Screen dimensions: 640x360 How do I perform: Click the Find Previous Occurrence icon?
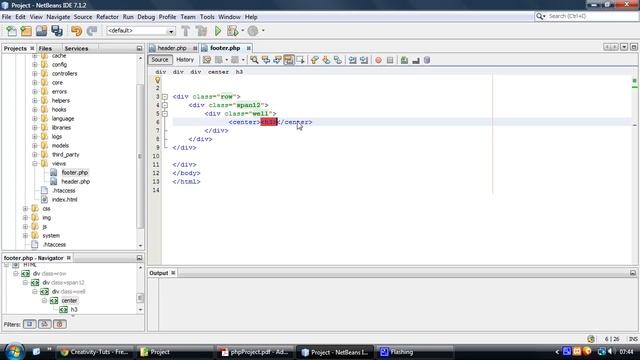click(266, 60)
